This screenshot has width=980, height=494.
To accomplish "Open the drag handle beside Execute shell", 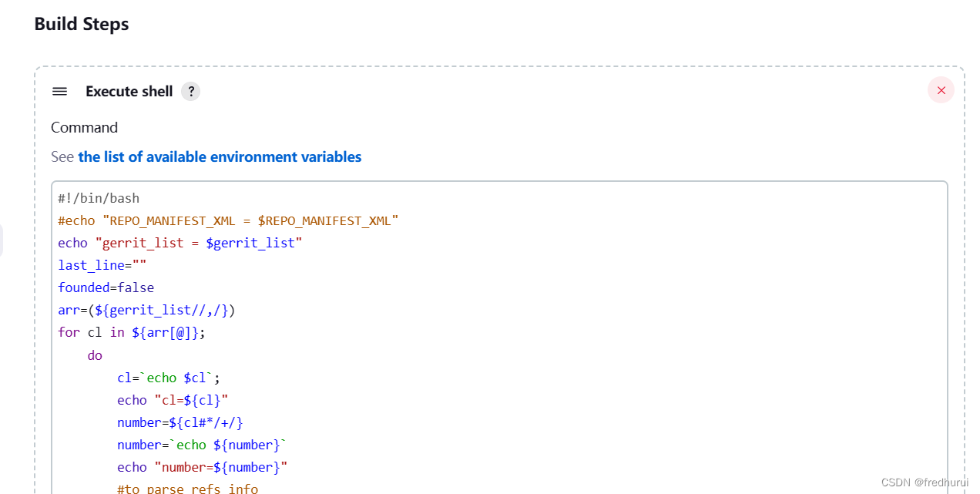I will point(59,91).
